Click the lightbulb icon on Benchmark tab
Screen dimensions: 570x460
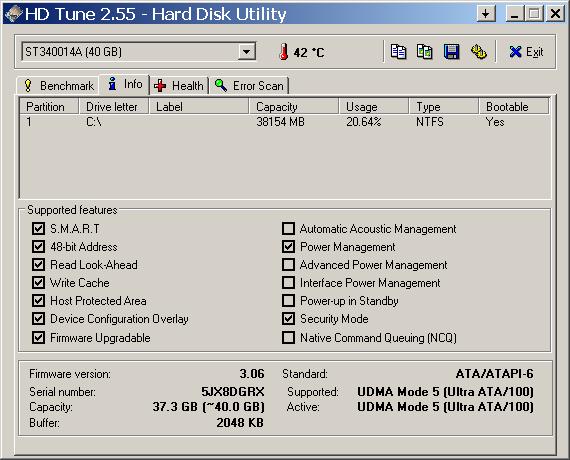coord(28,85)
